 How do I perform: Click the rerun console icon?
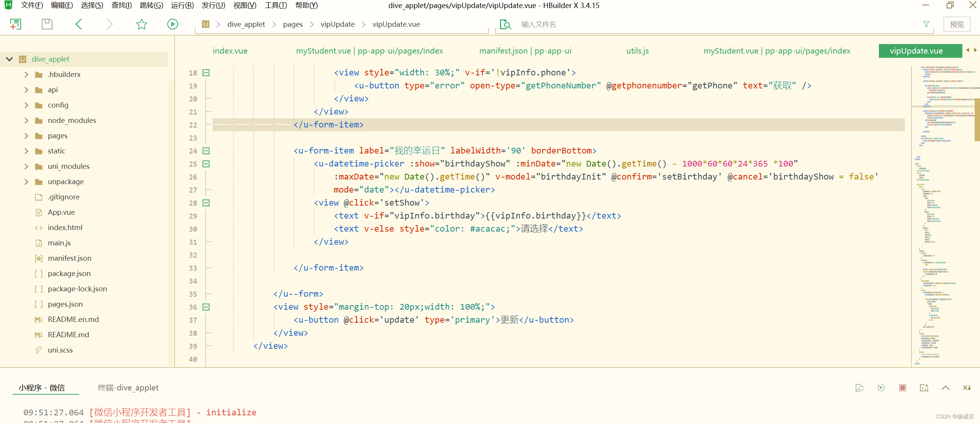pyautogui.click(x=881, y=388)
